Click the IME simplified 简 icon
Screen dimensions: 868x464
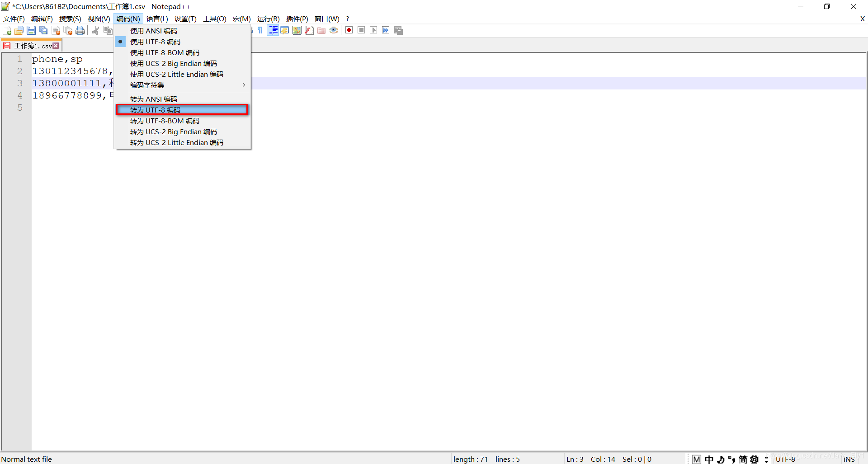click(743, 459)
